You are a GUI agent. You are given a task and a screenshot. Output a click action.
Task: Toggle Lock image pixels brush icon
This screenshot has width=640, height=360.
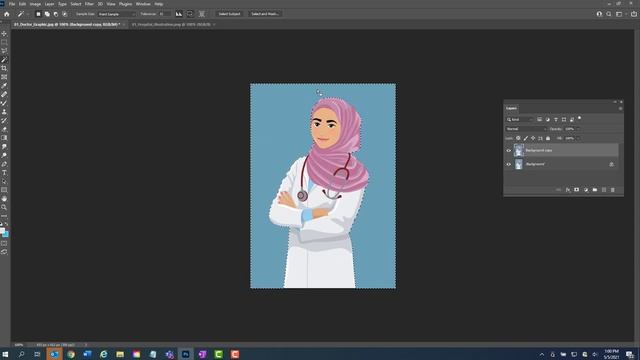(x=526, y=138)
